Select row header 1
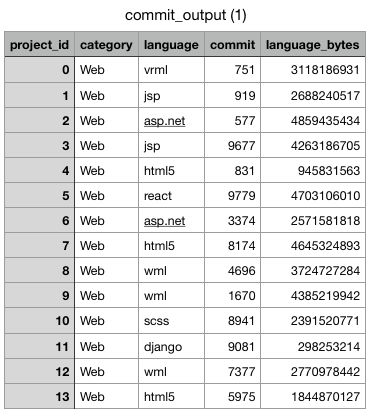Viewport: 367px width, 409px height. [39, 95]
